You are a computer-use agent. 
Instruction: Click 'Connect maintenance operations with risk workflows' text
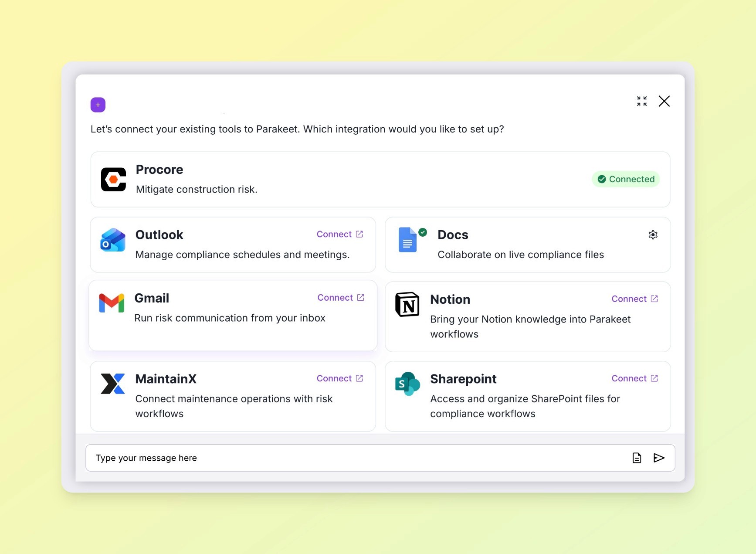click(x=234, y=406)
